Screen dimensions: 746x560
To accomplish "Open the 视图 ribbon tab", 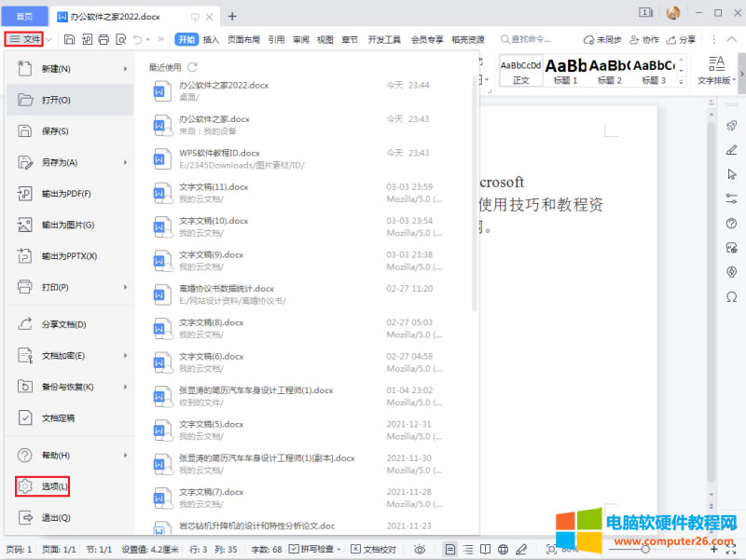I will click(324, 39).
